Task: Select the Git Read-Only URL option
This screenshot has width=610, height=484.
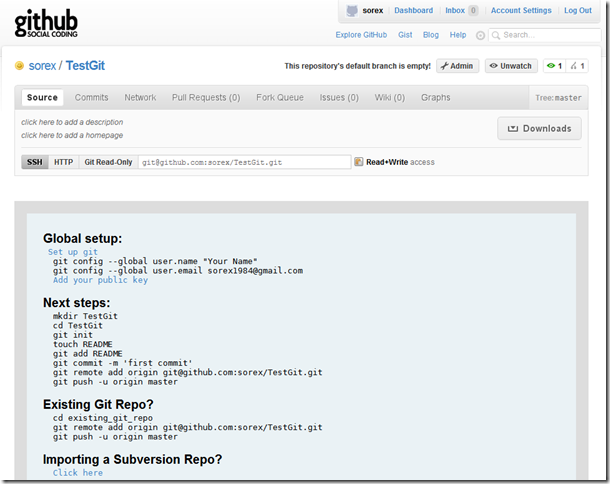Action: click(109, 162)
